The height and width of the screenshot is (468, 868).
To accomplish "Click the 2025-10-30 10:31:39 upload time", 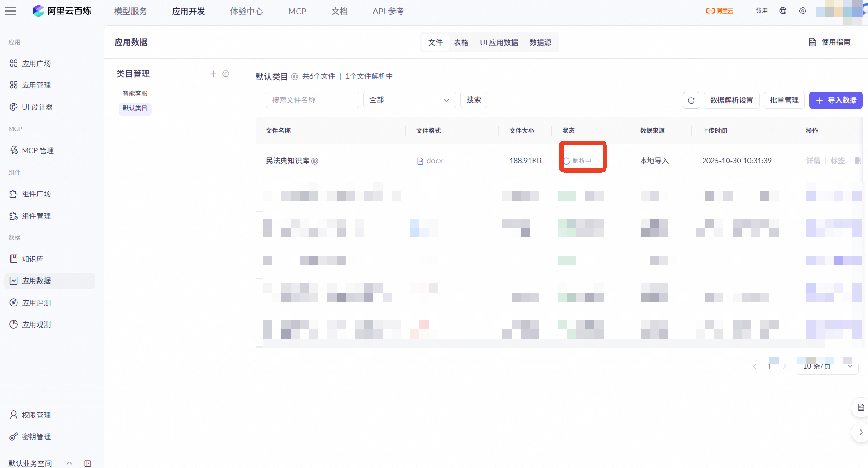I will [737, 161].
